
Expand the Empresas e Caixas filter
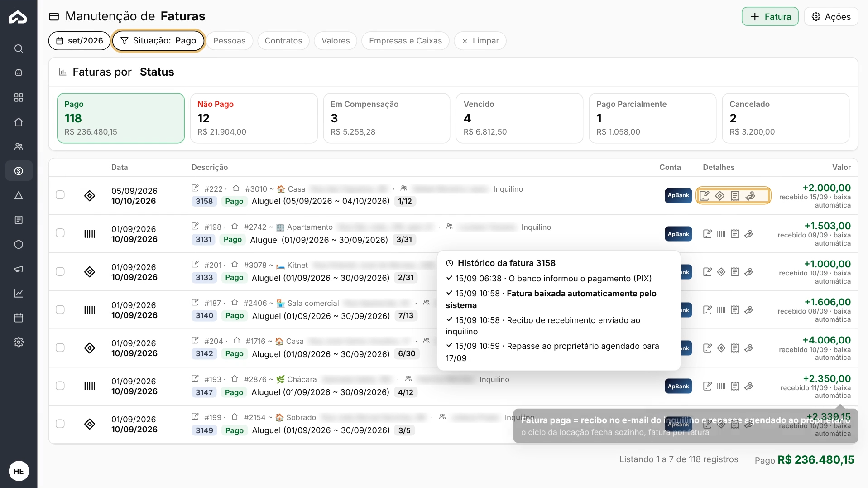[405, 41]
